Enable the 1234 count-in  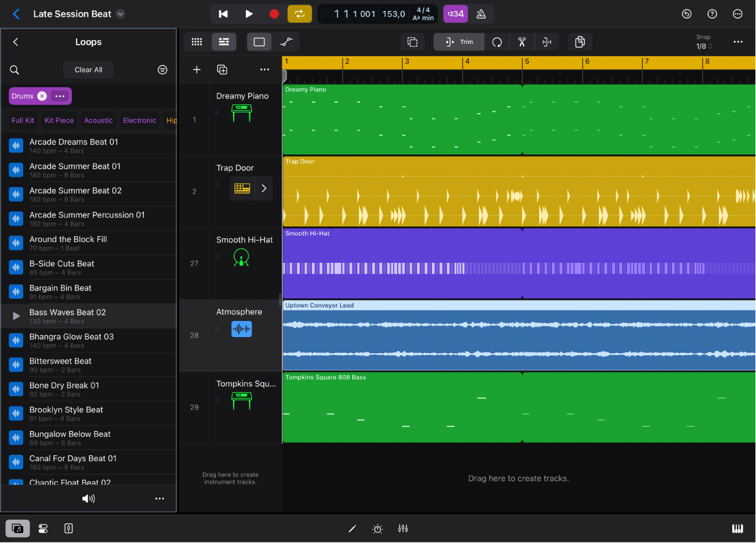pyautogui.click(x=455, y=13)
